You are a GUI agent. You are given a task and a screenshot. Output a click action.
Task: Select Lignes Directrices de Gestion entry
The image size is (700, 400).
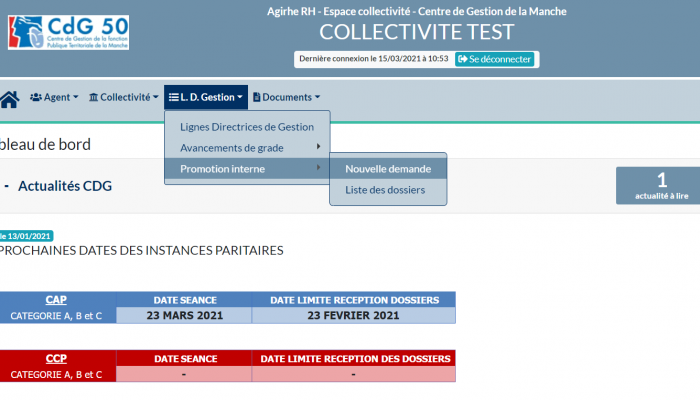click(247, 127)
